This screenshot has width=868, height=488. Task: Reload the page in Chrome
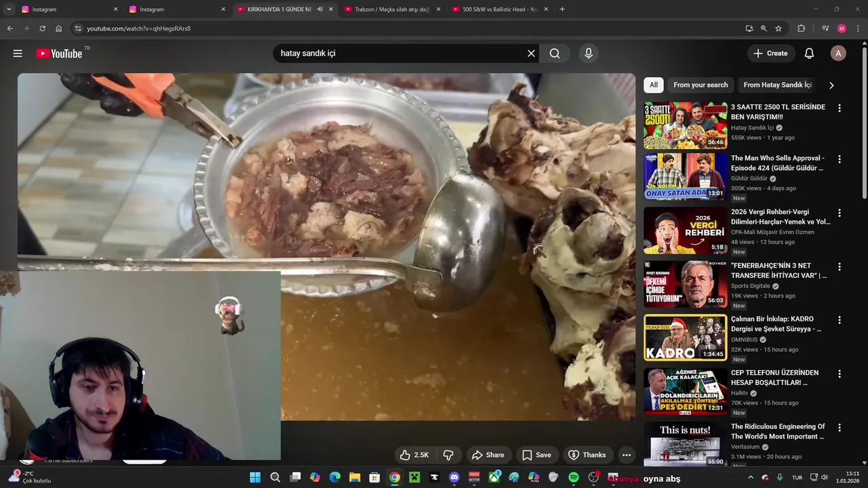click(42, 28)
